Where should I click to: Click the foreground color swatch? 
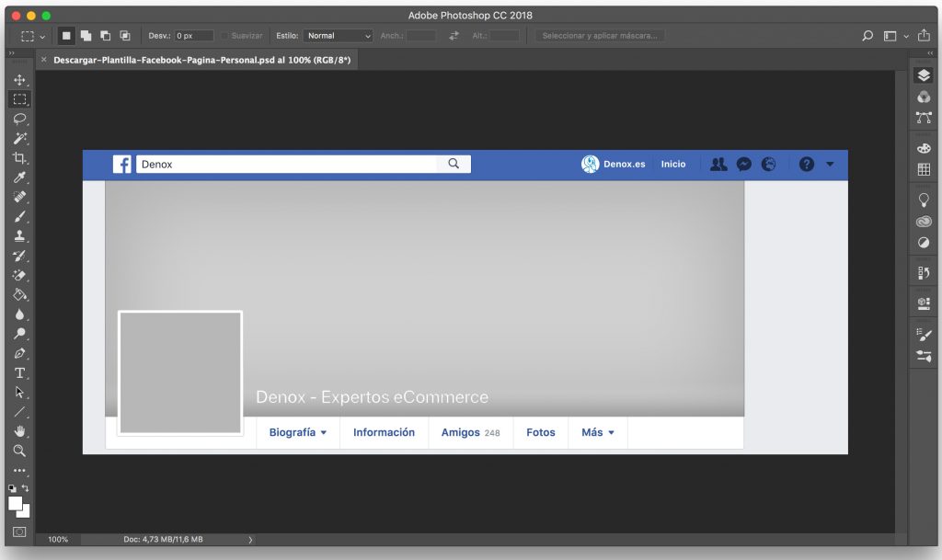[x=16, y=503]
